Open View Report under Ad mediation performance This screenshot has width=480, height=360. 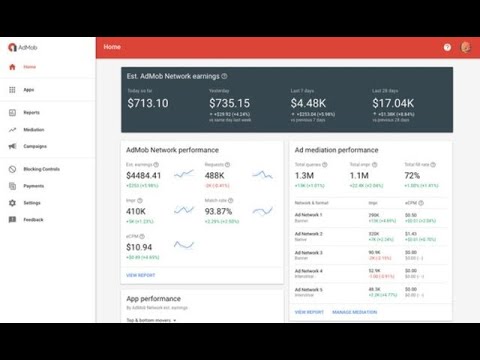pos(309,312)
